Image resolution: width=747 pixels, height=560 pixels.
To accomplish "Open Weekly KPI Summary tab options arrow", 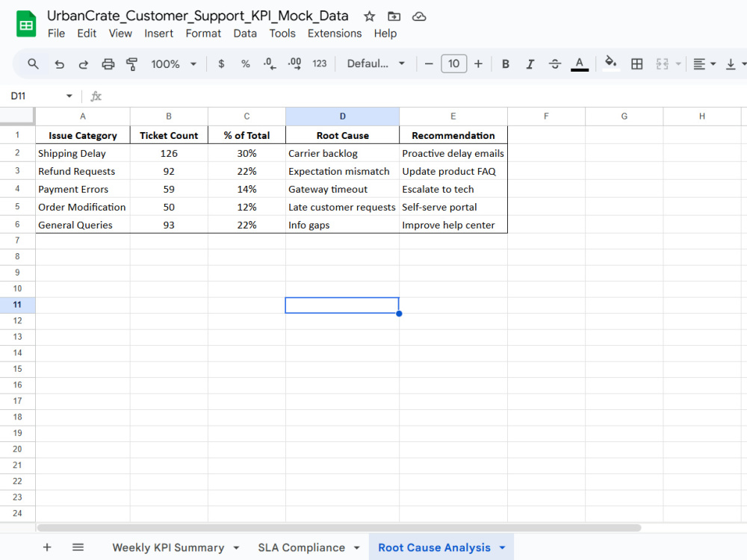I will (x=236, y=547).
